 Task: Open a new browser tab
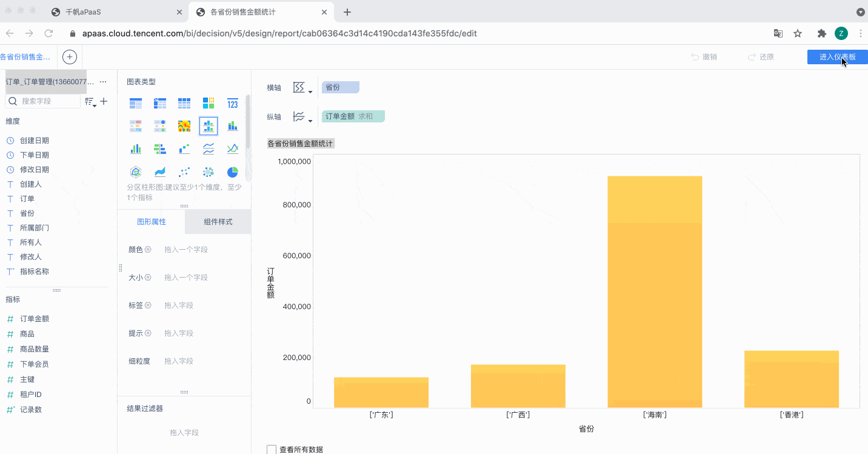pyautogui.click(x=347, y=12)
